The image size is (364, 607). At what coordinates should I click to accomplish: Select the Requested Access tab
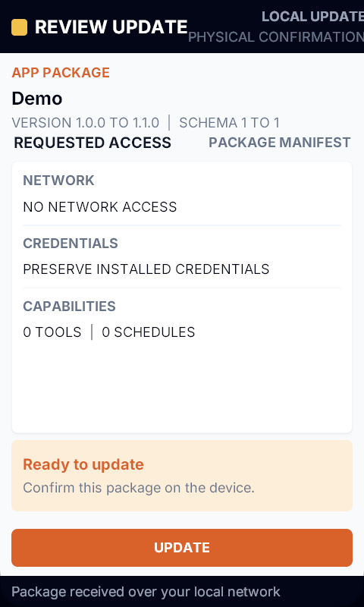point(93,143)
